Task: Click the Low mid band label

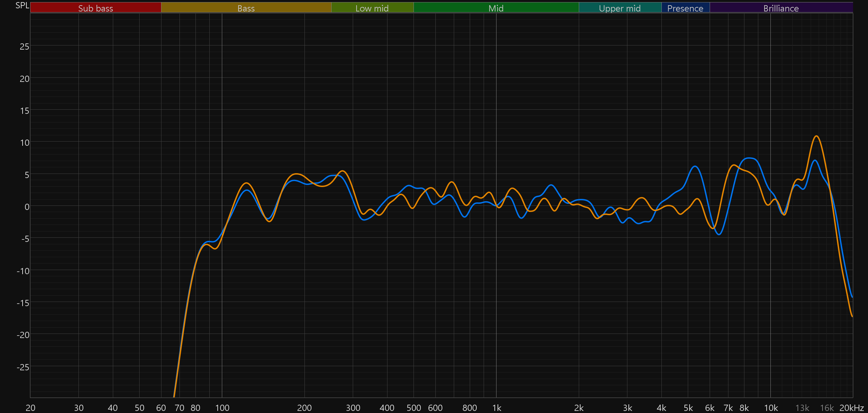Action: (372, 8)
